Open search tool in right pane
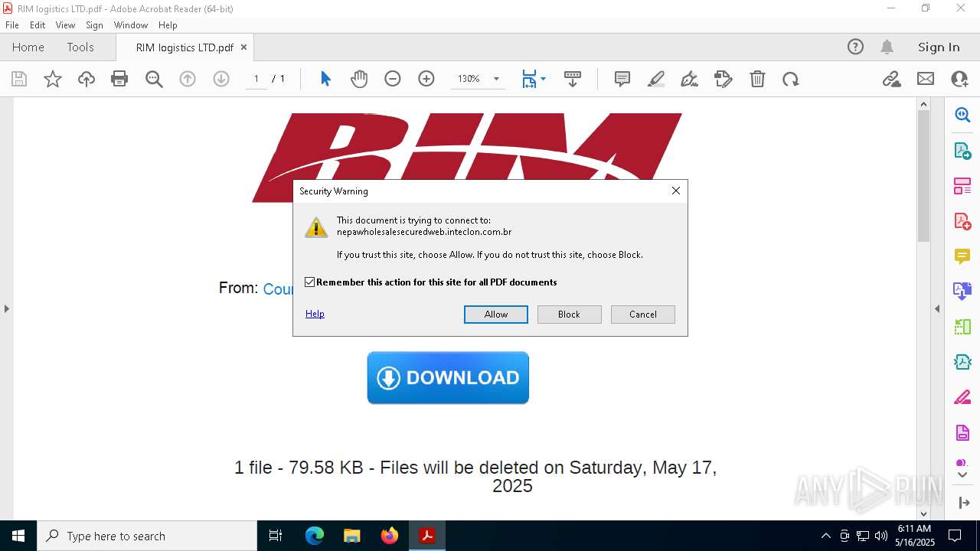The height and width of the screenshot is (551, 980). pos(962,115)
